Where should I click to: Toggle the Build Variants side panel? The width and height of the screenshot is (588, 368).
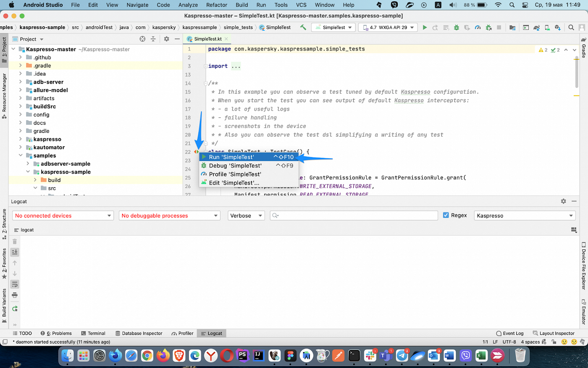coord(4,306)
